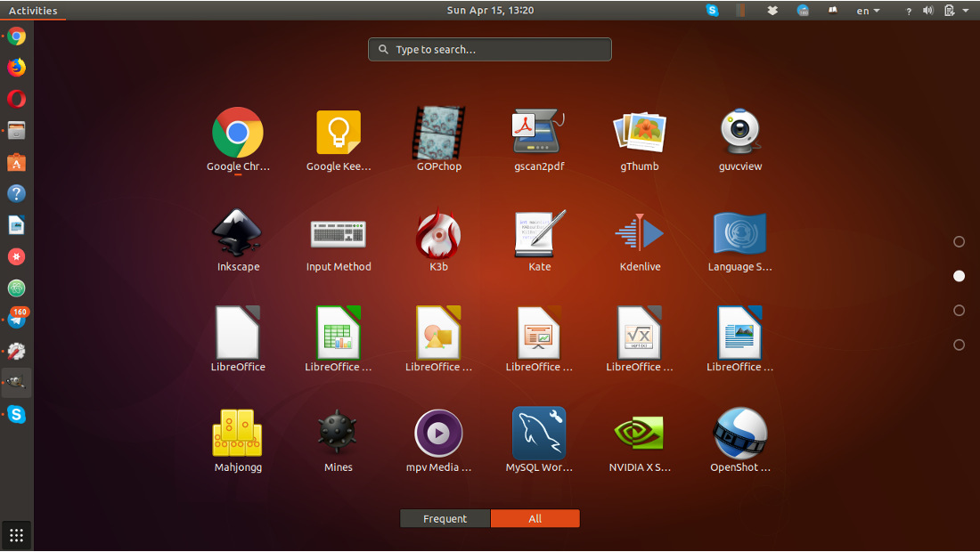Click Chrome icon in the dock
The image size is (980, 552).
(x=16, y=36)
